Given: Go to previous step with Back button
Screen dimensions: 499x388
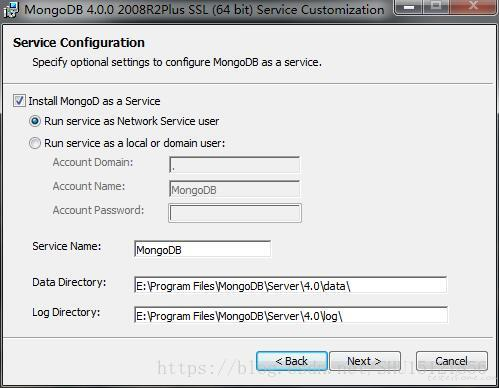Looking at the screenshot, I should click(x=292, y=361).
